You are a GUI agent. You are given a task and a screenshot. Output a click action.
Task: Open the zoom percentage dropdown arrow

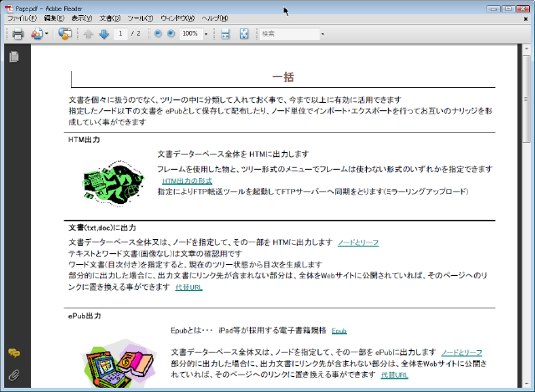[206, 33]
